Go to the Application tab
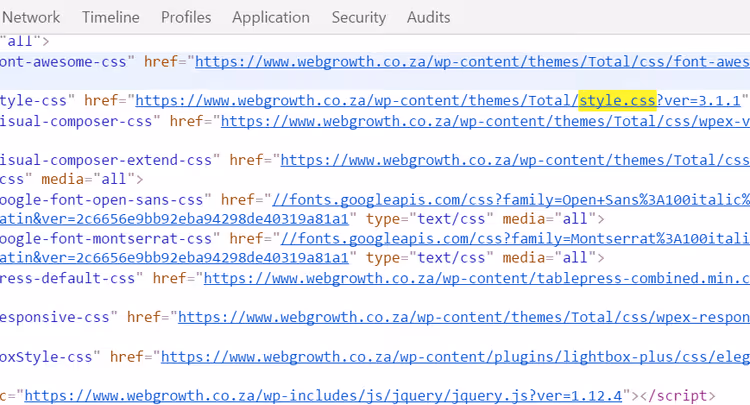 (x=271, y=17)
